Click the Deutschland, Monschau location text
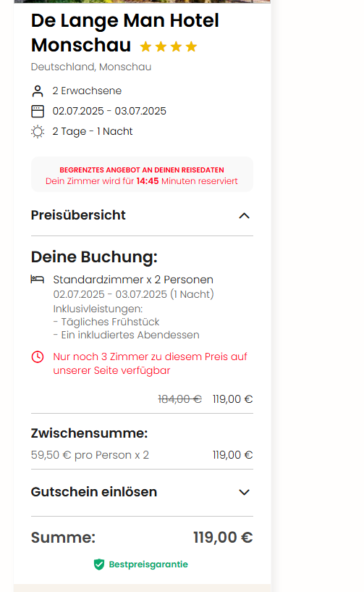 coord(91,67)
